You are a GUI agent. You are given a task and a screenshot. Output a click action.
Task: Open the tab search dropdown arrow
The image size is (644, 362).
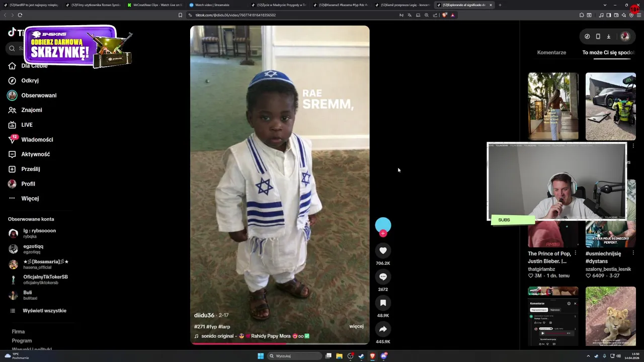click(x=605, y=5)
